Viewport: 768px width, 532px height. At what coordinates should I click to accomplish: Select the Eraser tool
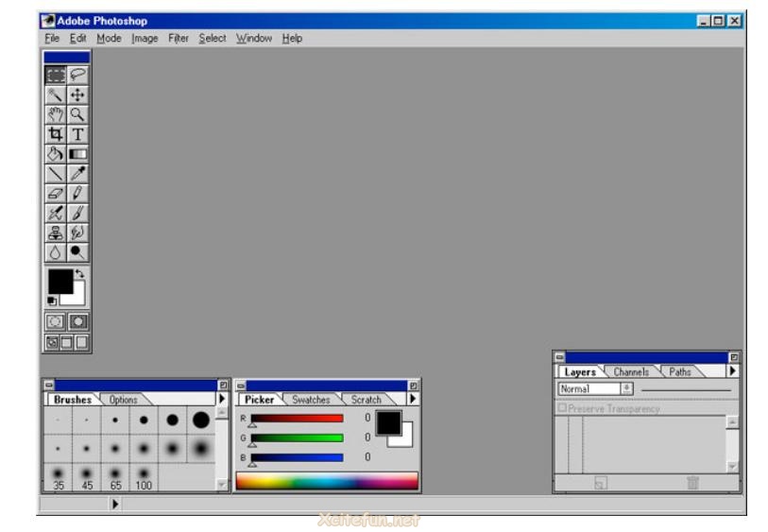click(x=56, y=193)
